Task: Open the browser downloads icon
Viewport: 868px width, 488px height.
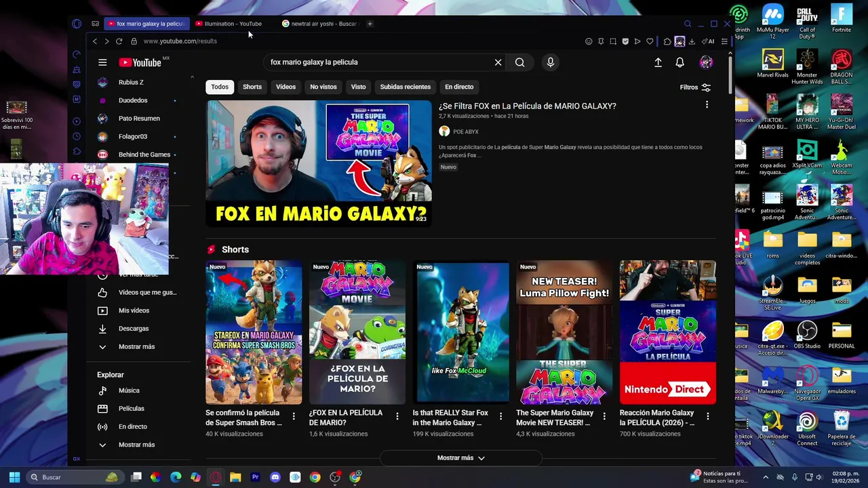Action: coord(692,41)
